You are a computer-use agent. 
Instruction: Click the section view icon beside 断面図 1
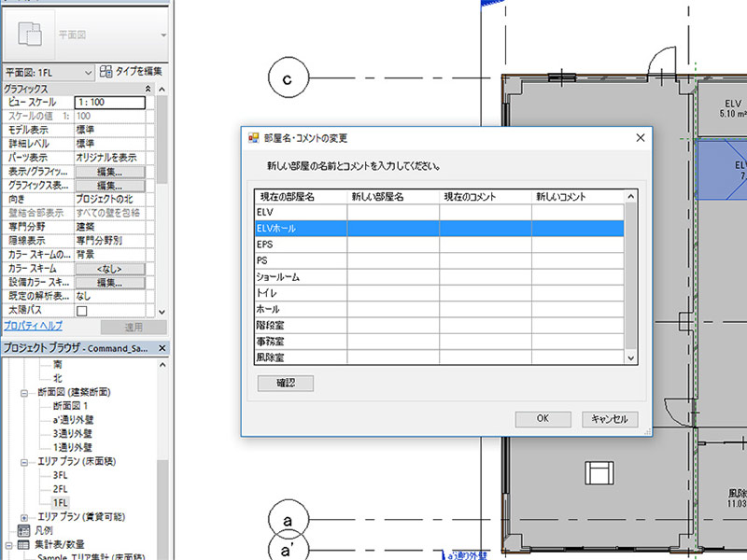click(45, 404)
